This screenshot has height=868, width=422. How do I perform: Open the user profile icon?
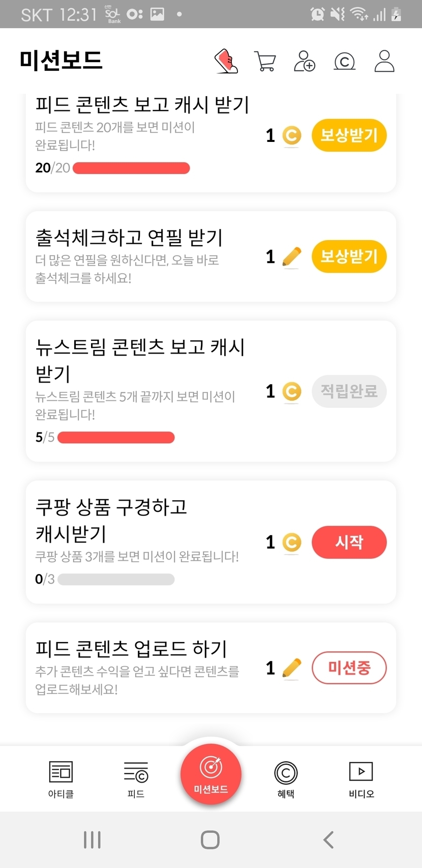pos(384,61)
